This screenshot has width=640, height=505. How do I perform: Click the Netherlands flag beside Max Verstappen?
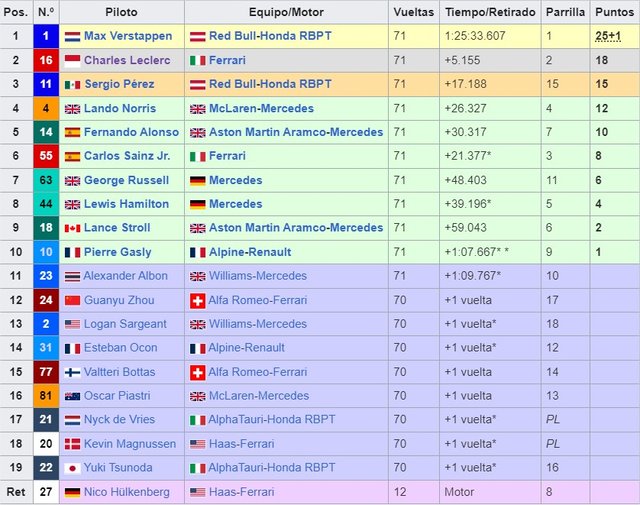[x=72, y=37]
